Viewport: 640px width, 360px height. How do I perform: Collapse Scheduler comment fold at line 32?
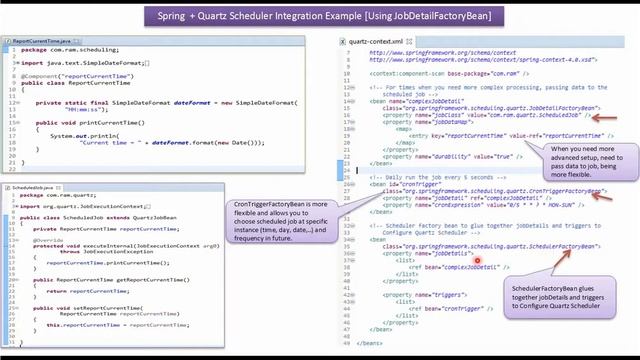(353, 226)
